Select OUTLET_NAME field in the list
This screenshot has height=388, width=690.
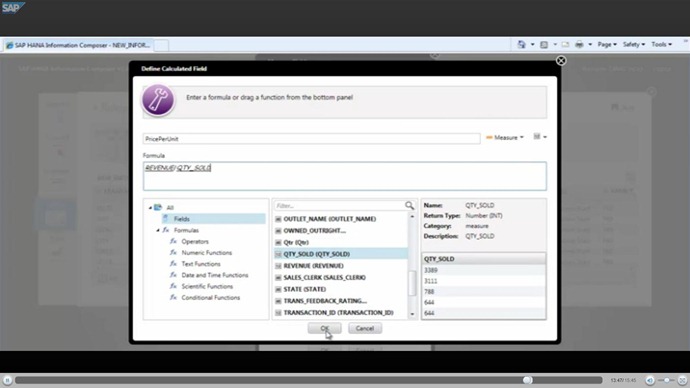pos(341,219)
